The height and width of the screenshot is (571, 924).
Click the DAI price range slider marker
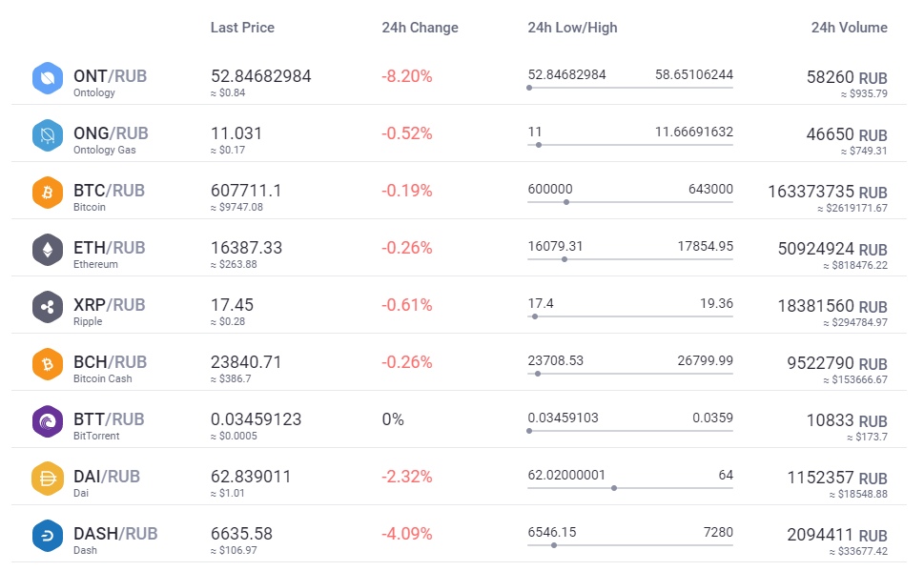coord(615,489)
